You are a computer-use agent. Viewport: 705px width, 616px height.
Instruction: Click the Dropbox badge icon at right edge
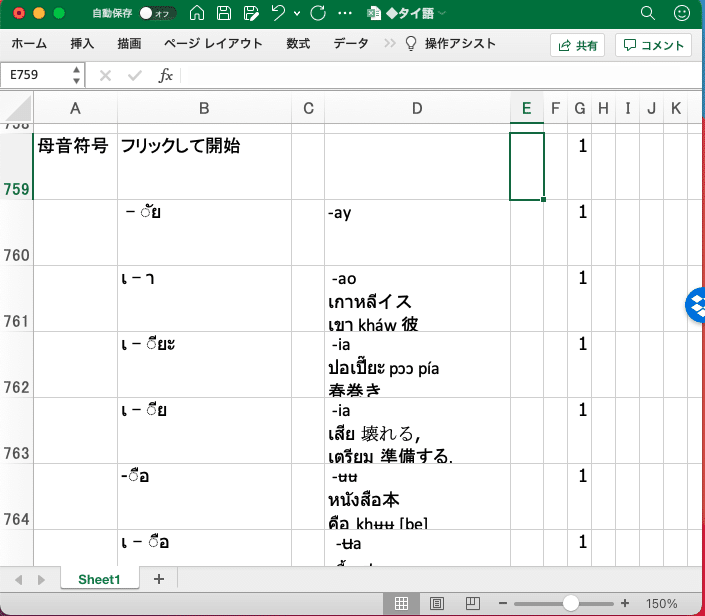click(696, 305)
